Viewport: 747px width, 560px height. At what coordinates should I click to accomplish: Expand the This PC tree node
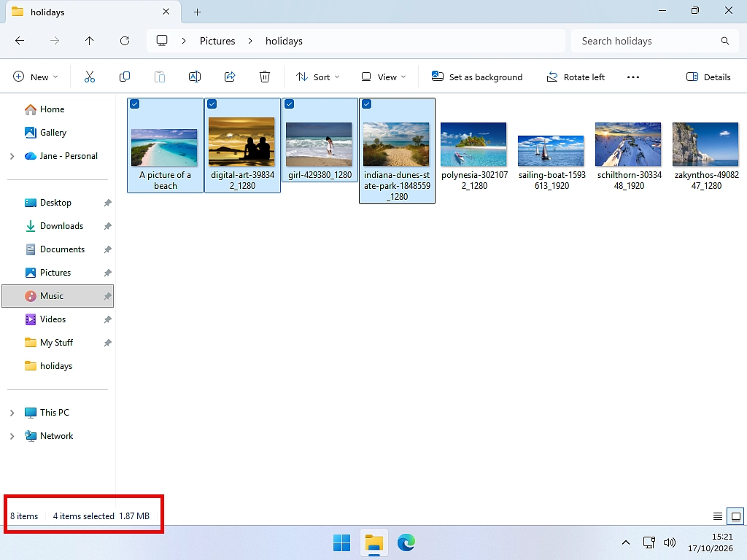[12, 413]
